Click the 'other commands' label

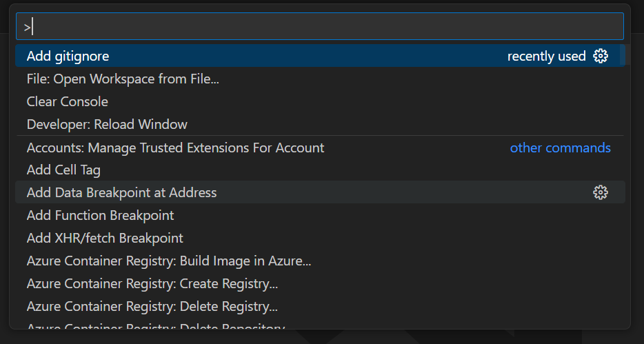[560, 148]
